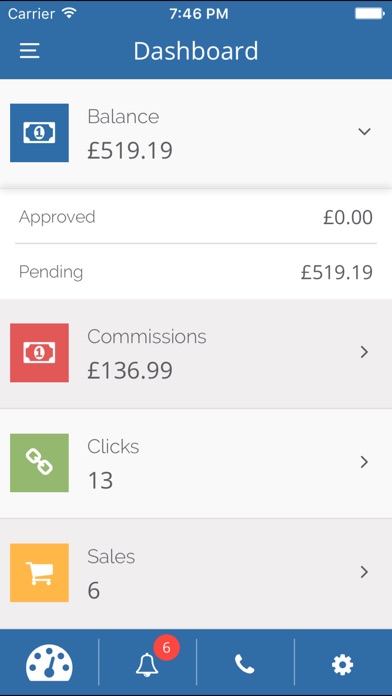Tap the Commissions £136.99 amount
This screenshot has width=392, height=696.
click(x=130, y=371)
